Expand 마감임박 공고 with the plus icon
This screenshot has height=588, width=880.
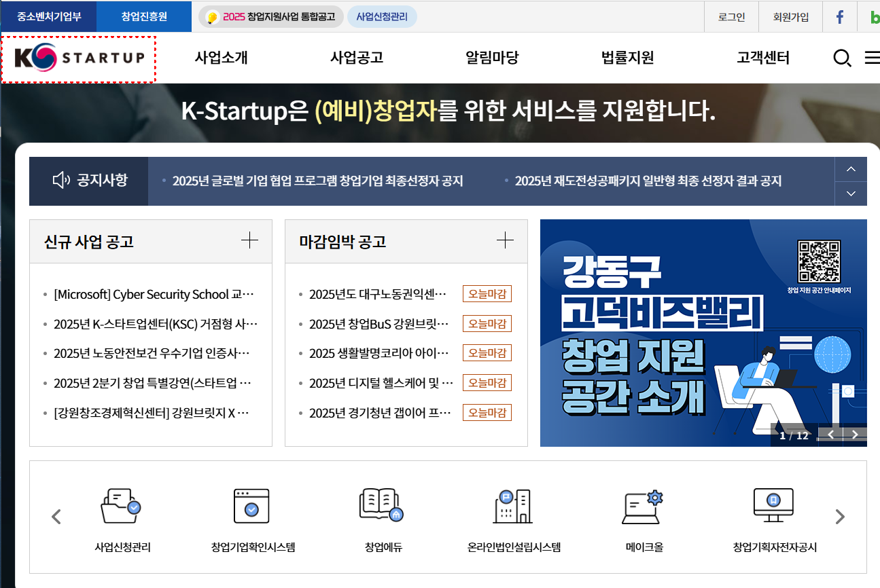505,240
